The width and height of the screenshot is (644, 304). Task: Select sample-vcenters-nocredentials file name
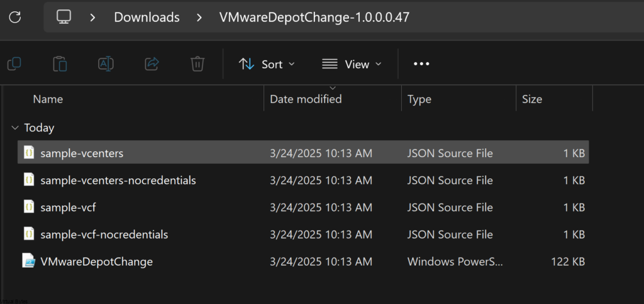[x=118, y=180]
